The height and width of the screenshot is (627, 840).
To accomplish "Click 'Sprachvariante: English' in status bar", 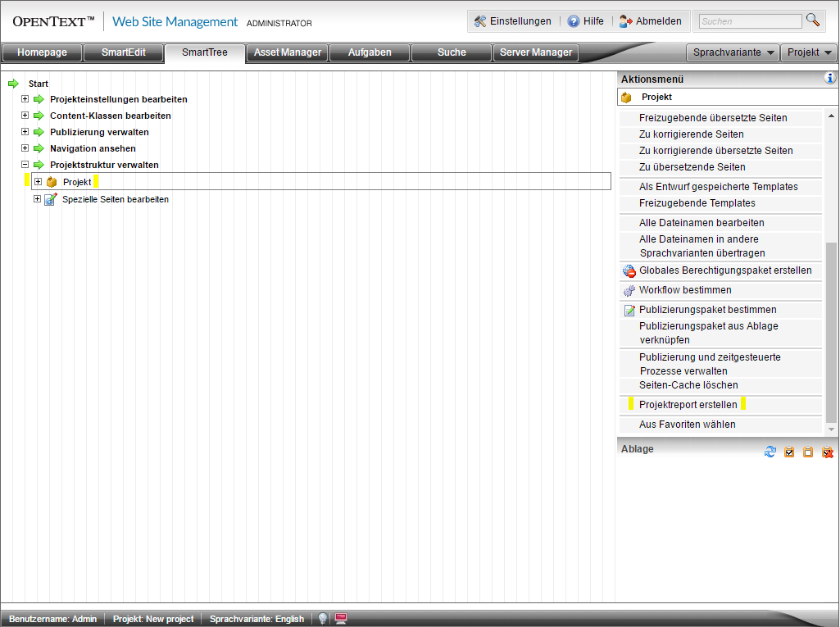I will [x=257, y=619].
